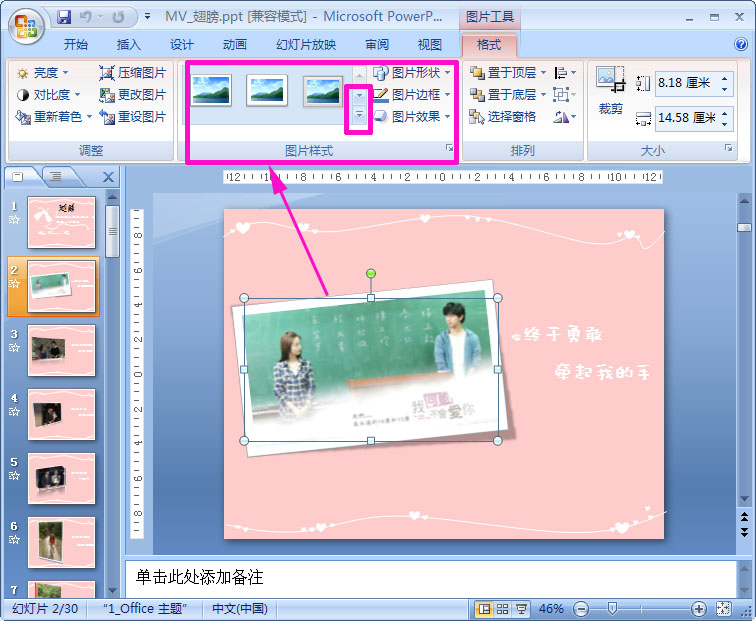The image size is (756, 621).
Task: Start slide show from status bar
Action: (521, 609)
